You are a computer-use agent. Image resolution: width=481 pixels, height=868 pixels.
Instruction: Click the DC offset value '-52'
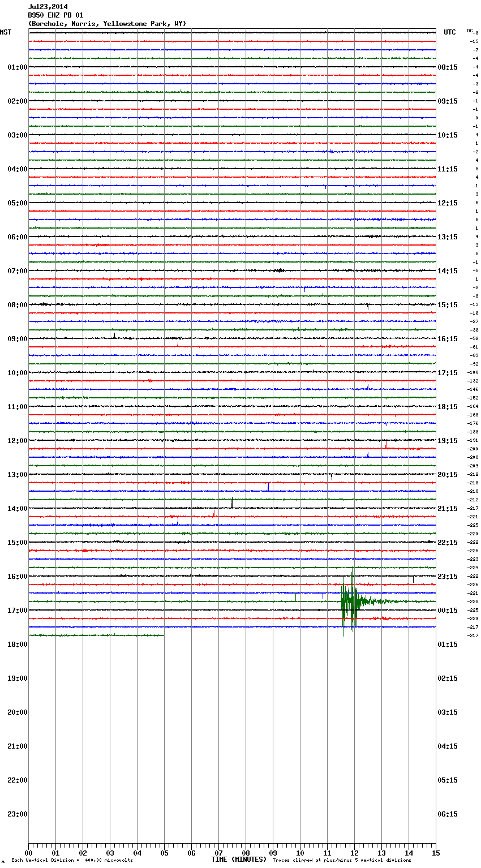tap(474, 339)
